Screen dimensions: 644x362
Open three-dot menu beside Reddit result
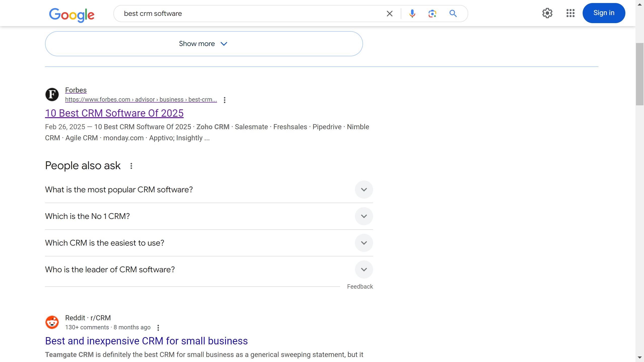tap(158, 328)
